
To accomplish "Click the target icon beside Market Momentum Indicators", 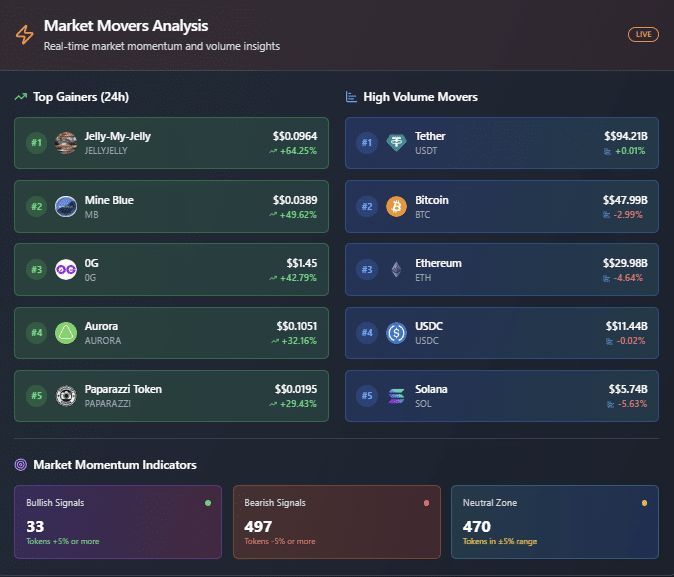I will coord(21,465).
